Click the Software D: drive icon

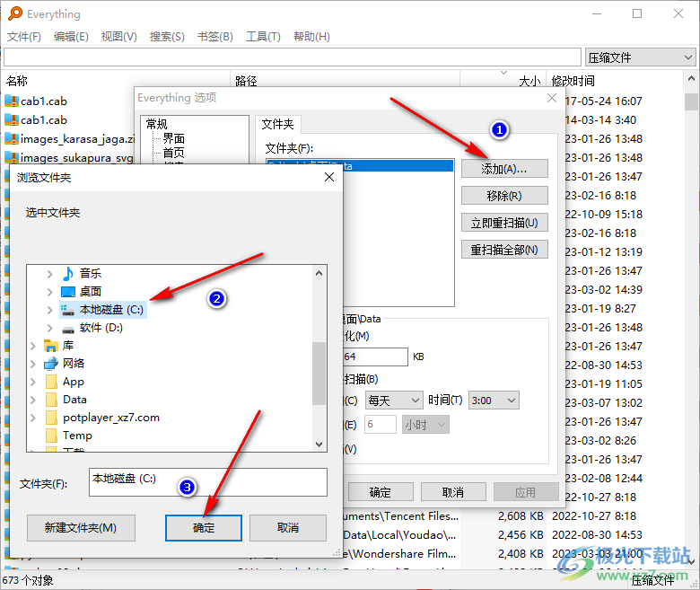coord(68,329)
